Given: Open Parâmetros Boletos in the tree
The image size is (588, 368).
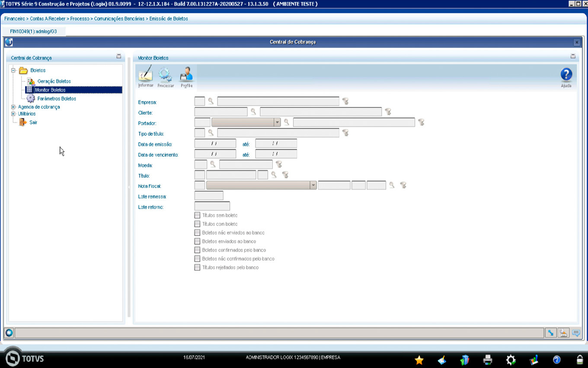Looking at the screenshot, I should [x=56, y=99].
